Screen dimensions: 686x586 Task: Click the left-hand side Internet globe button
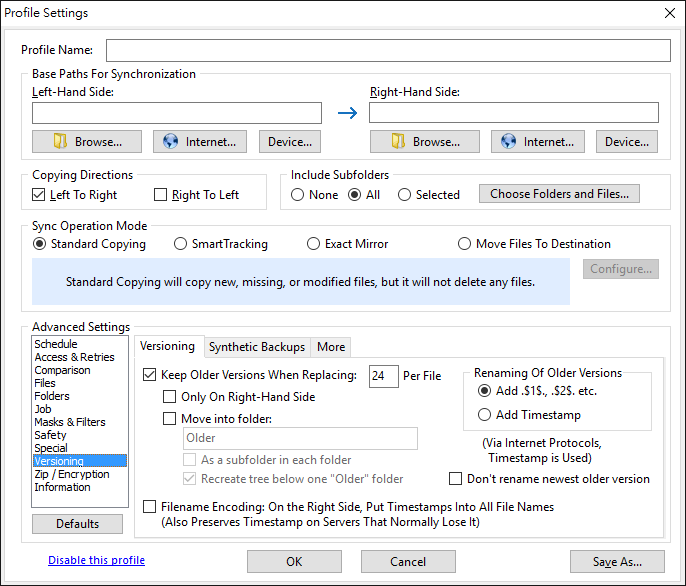click(x=199, y=142)
